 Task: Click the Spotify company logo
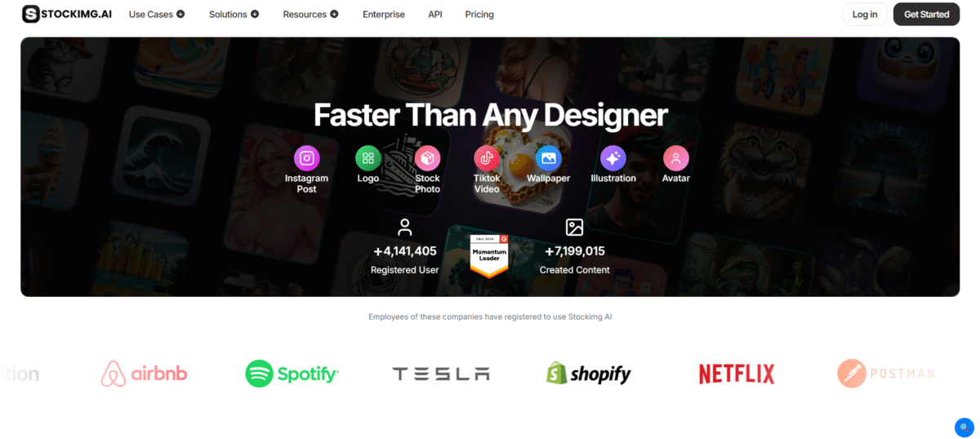[x=292, y=374]
